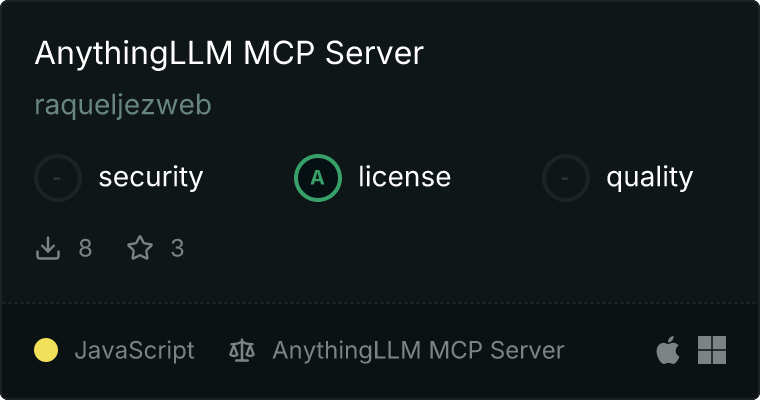Click the JavaScript language label
This screenshot has width=760, height=400.
point(134,351)
